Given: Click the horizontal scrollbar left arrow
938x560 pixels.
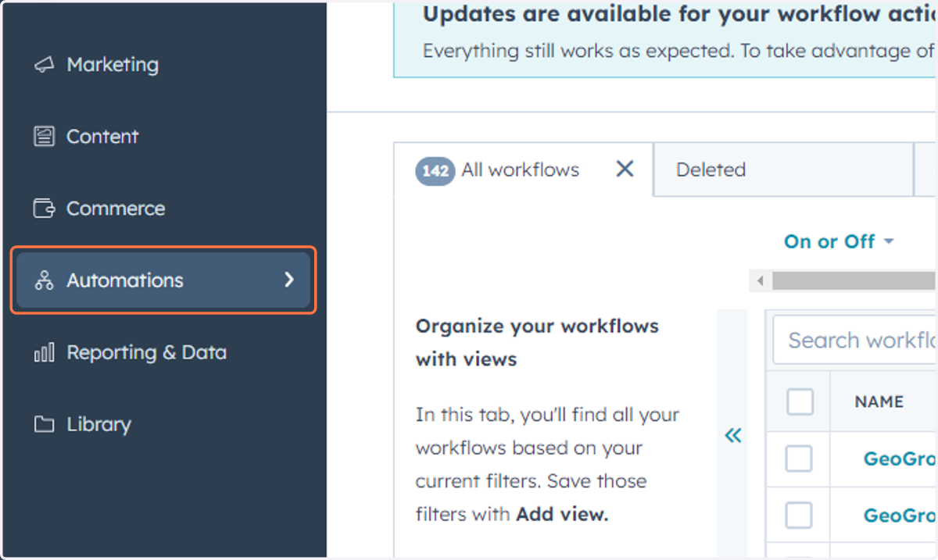Looking at the screenshot, I should (x=759, y=281).
